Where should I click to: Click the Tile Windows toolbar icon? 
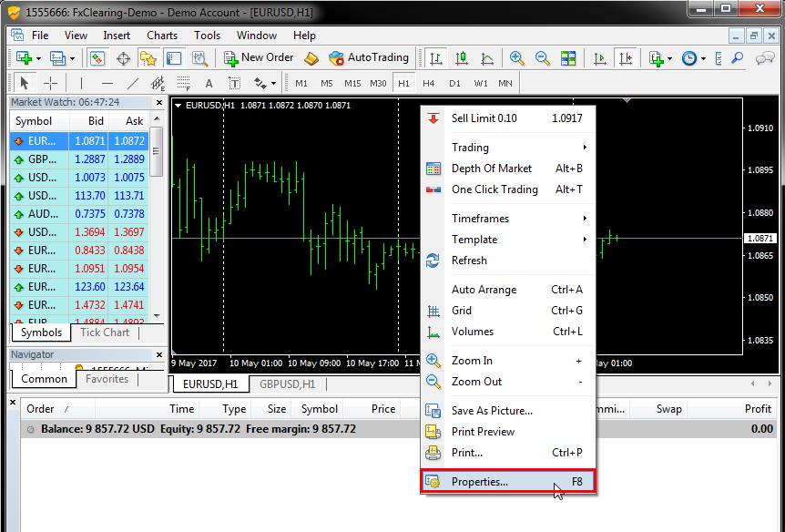[568, 57]
